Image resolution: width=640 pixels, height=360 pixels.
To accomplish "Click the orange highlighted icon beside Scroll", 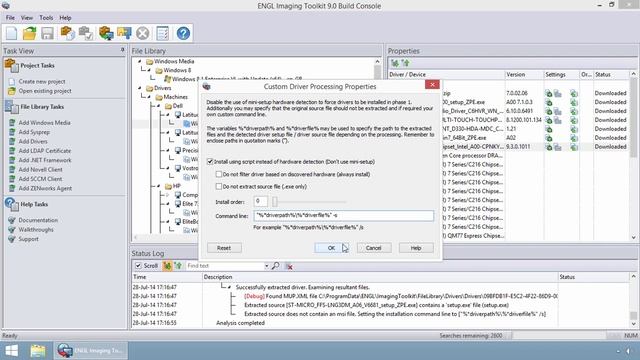I will click(167, 266).
